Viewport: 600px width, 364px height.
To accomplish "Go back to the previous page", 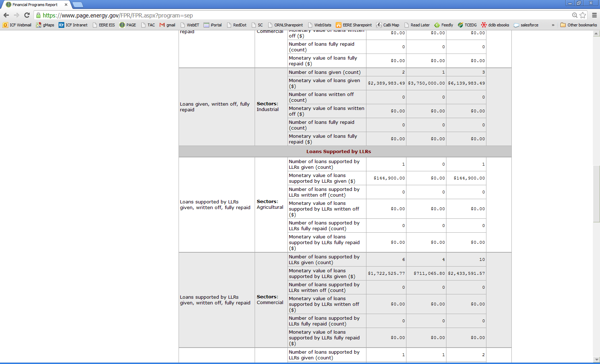I will (6, 15).
